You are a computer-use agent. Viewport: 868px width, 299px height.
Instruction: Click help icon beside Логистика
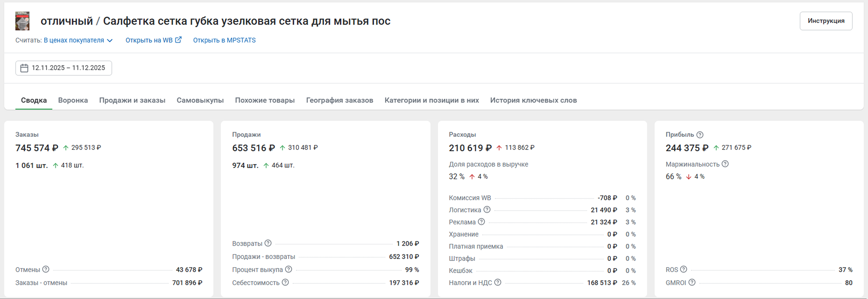click(x=487, y=210)
